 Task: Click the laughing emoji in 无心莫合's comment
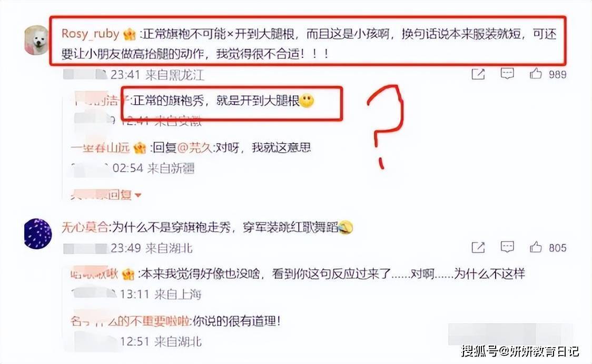tap(346, 227)
